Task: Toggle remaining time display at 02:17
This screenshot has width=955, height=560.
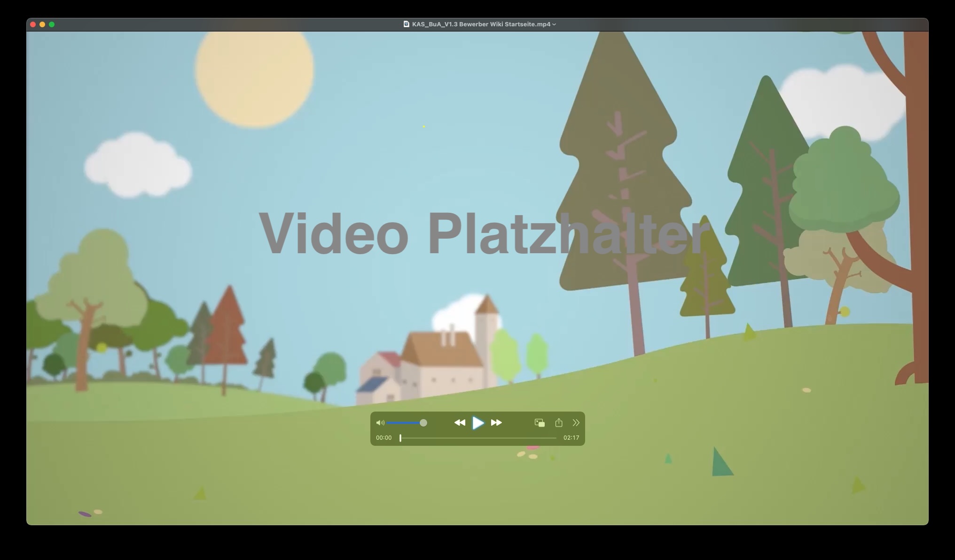Action: click(571, 438)
